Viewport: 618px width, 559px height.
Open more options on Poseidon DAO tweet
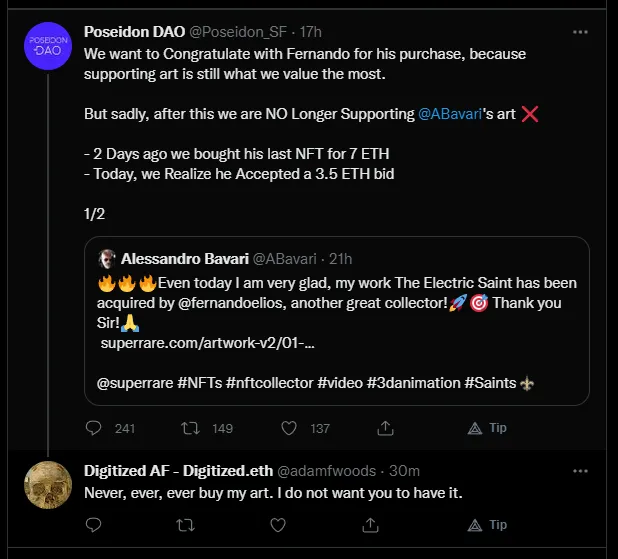pos(580,32)
